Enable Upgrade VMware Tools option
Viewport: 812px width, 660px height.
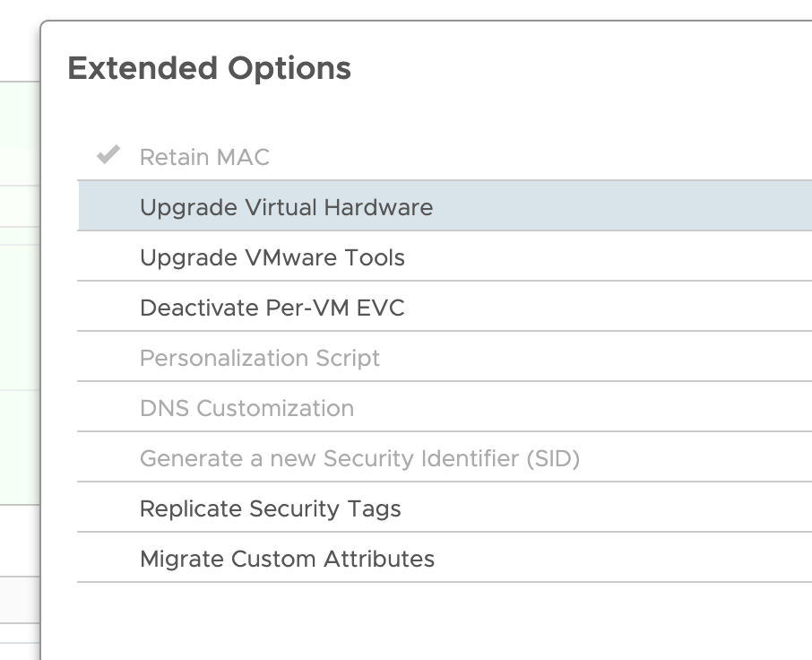[x=272, y=257]
